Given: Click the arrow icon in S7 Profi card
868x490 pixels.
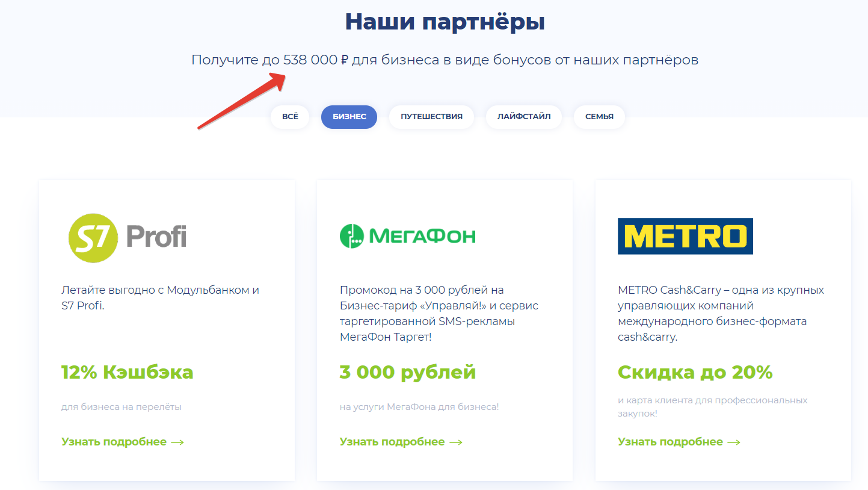Looking at the screenshot, I should [177, 442].
